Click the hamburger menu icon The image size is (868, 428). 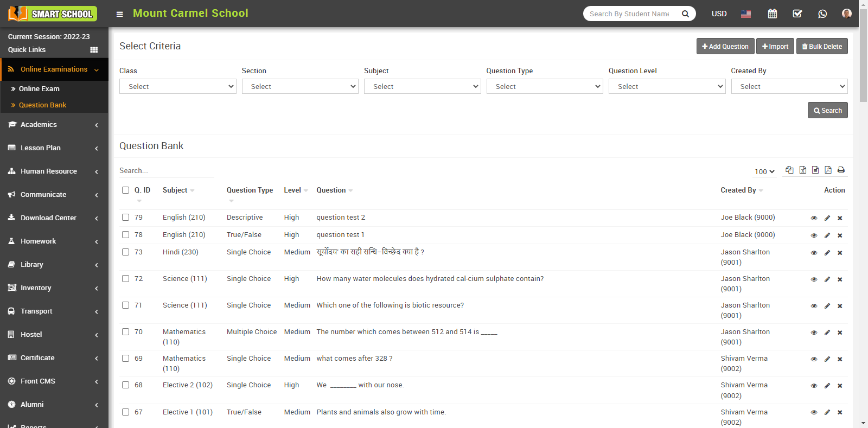(x=119, y=14)
